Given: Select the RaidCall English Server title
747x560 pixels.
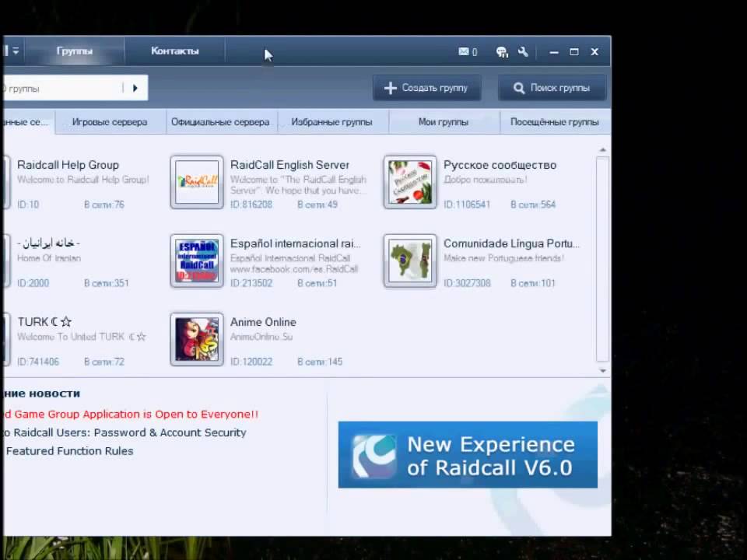Looking at the screenshot, I should click(x=289, y=165).
